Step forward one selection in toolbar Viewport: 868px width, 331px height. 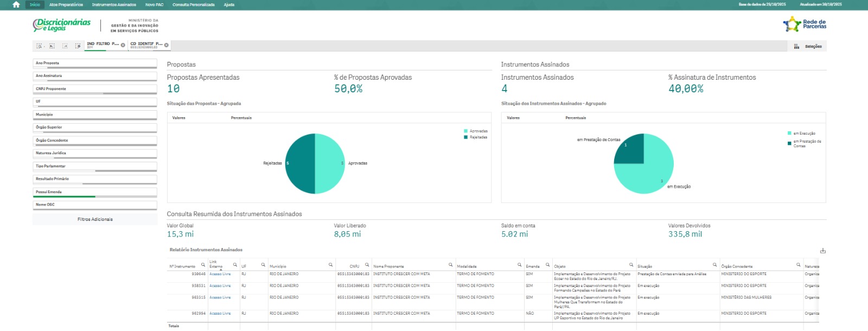(x=65, y=46)
